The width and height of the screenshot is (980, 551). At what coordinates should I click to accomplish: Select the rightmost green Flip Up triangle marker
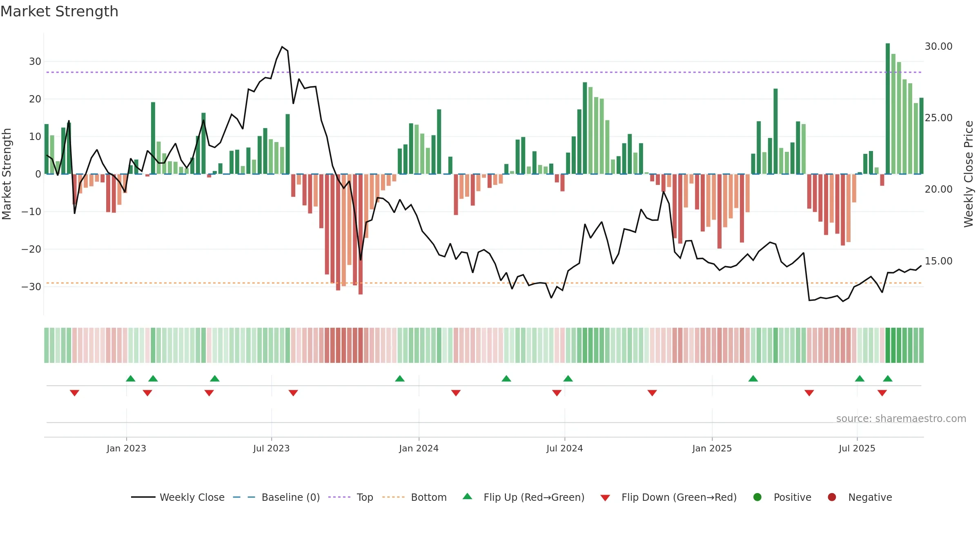888,378
